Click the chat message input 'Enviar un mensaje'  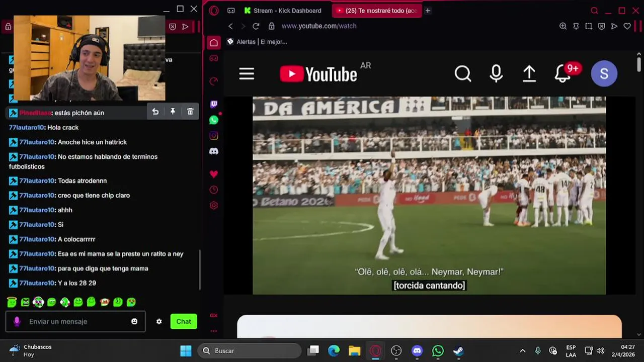coord(75,321)
